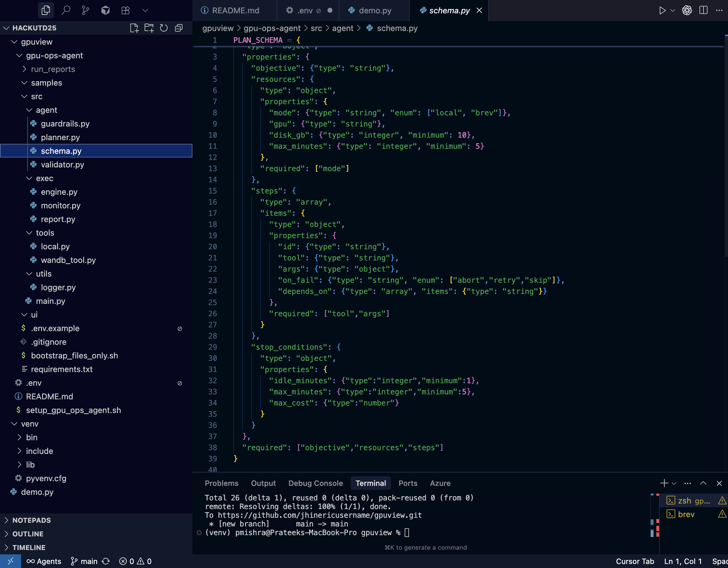
Task: Open the Search view icon
Action: [66, 10]
